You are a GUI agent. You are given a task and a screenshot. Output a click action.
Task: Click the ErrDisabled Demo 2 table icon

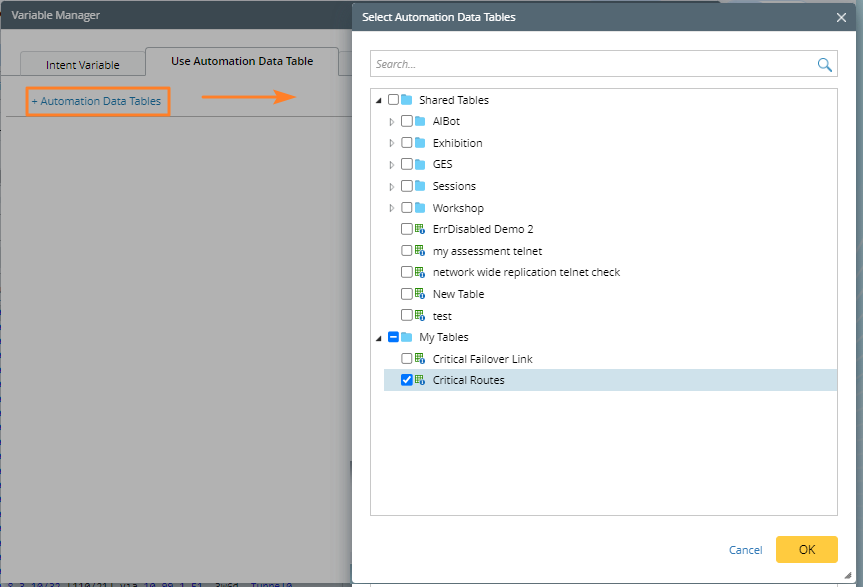421,229
